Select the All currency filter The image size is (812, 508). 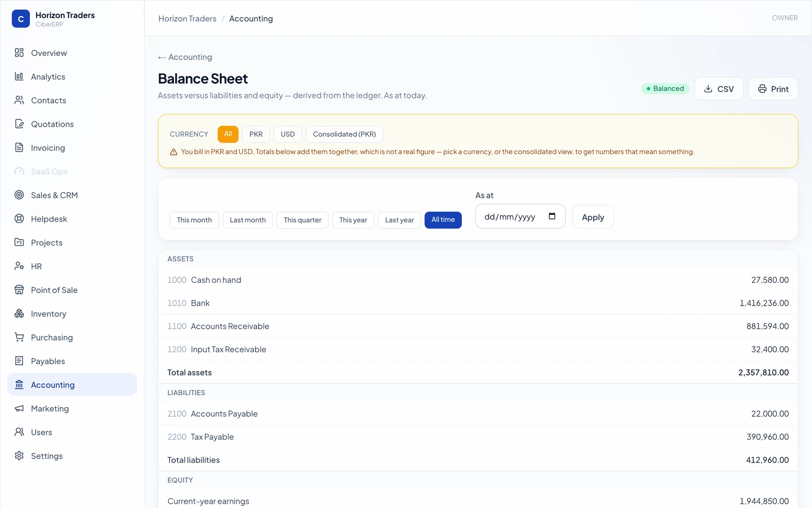coord(228,134)
